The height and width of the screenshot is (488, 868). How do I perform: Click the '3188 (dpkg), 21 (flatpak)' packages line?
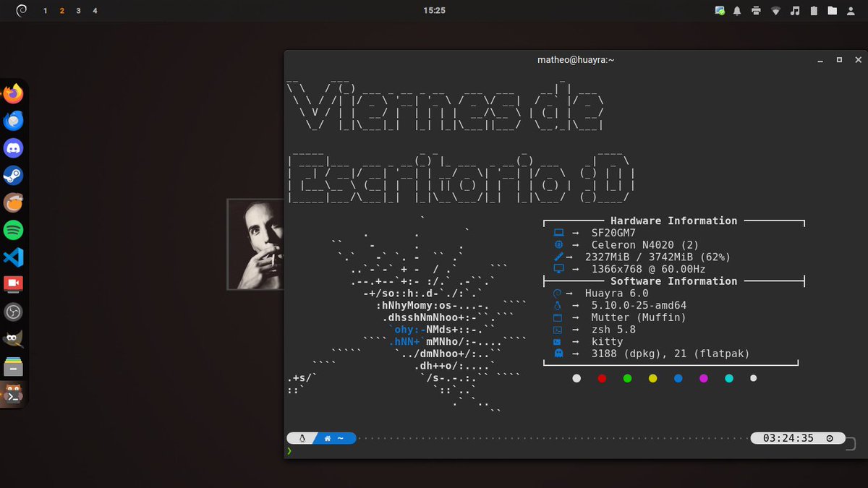pos(670,354)
